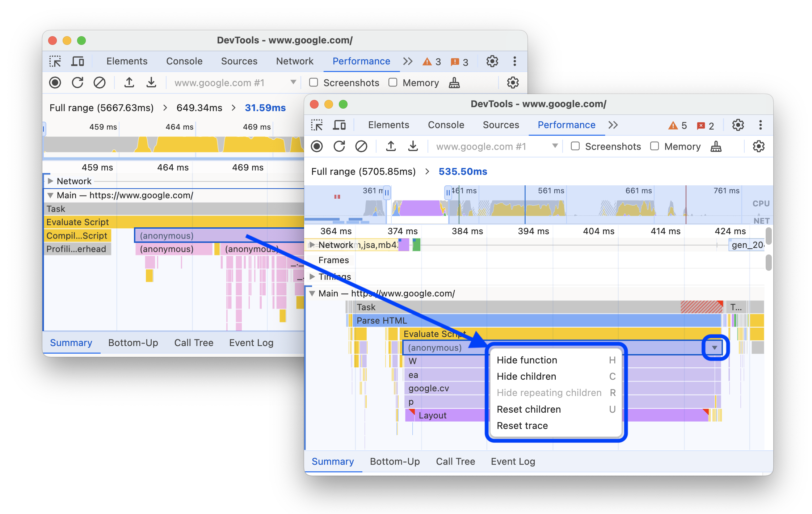Click the clear recording button
The width and height of the screenshot is (812, 514).
pyautogui.click(x=361, y=147)
